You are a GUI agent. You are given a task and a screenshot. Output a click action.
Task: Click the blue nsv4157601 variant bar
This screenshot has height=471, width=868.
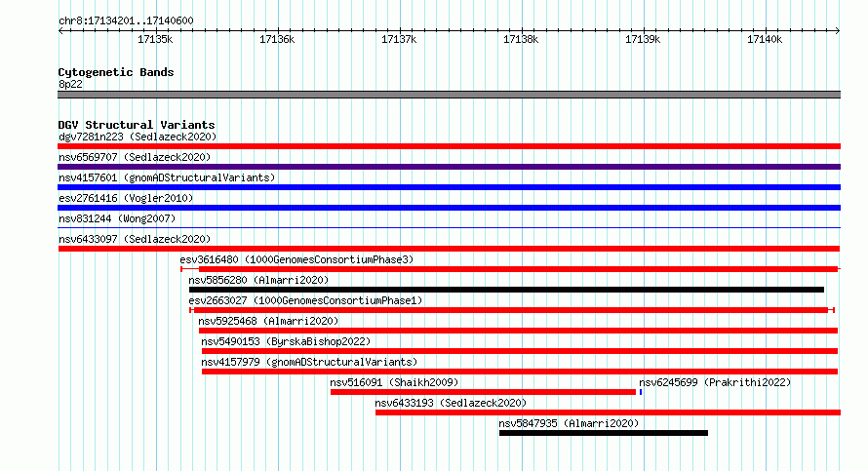tap(449, 187)
